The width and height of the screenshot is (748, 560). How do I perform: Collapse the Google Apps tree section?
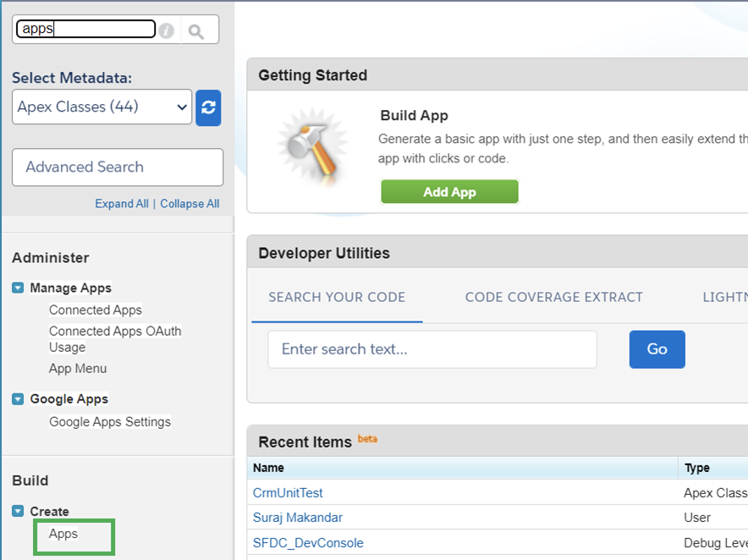18,399
